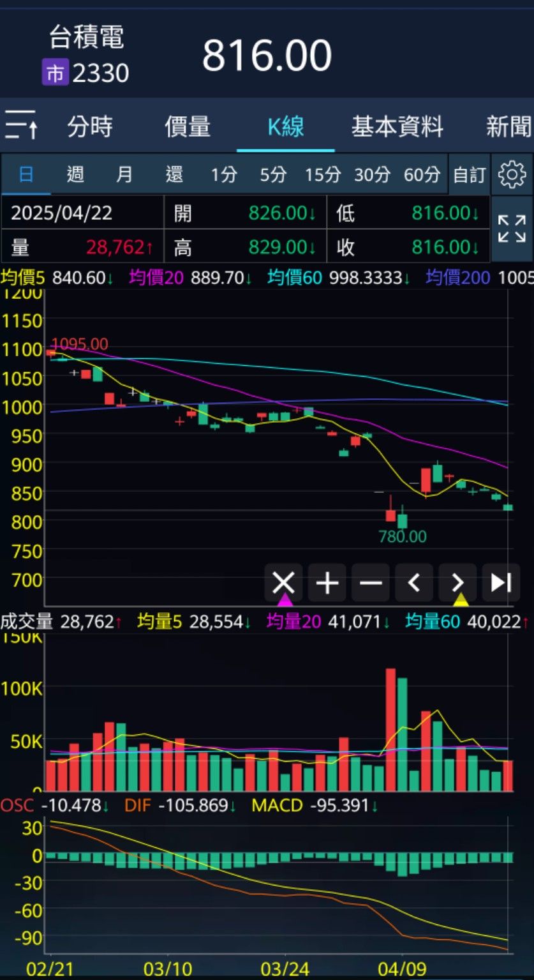Tap 均量20 volume average label
534x980 pixels.
pos(293,621)
